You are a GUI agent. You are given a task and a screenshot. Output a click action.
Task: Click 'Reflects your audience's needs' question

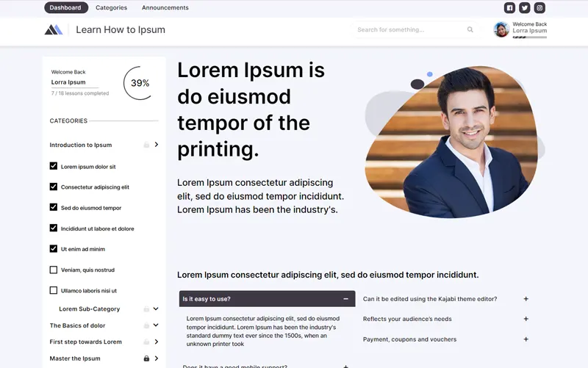(x=407, y=319)
